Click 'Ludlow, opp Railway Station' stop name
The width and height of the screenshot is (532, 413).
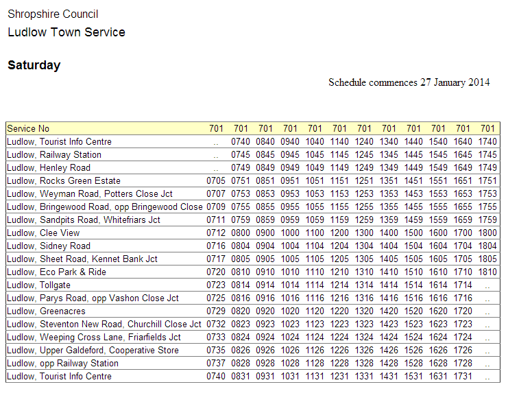62,364
